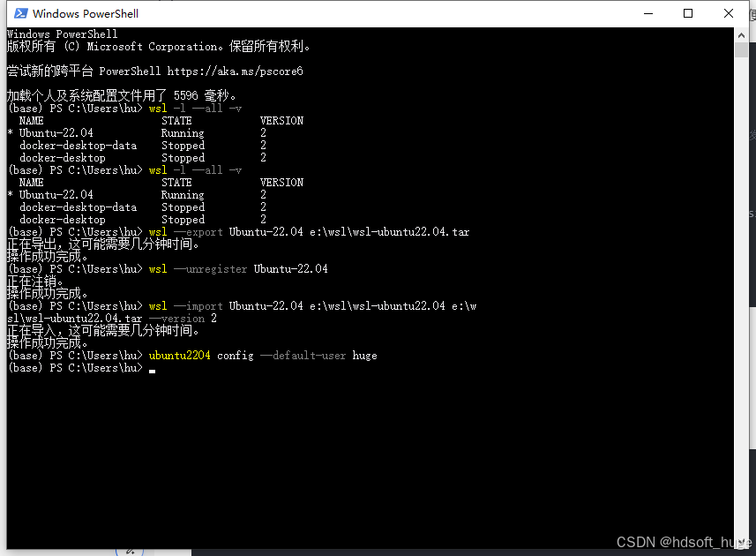Click the first 'Ubuntu-22.04' Running row

click(137, 133)
